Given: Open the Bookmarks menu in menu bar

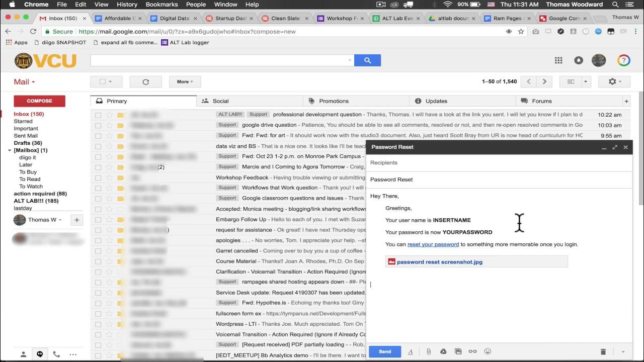Looking at the screenshot, I should click(162, 5).
